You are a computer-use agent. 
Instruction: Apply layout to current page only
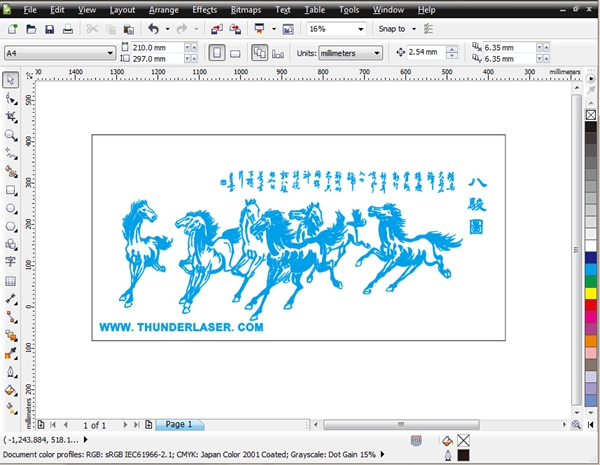click(x=278, y=54)
